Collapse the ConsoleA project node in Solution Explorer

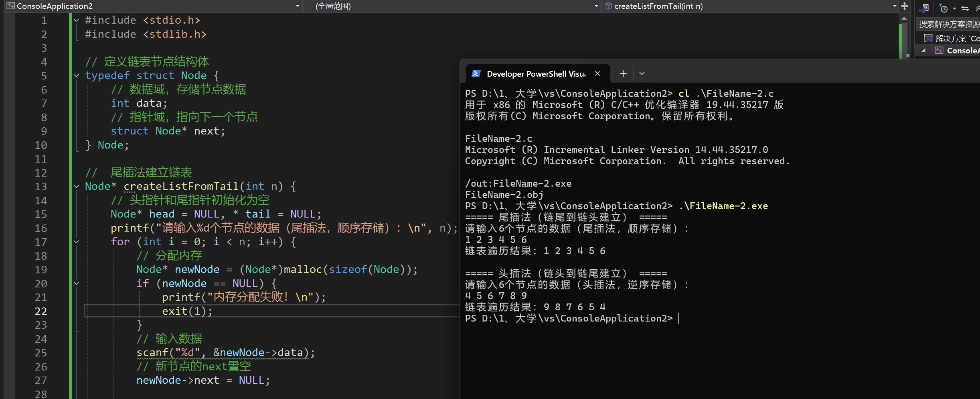pos(923,51)
